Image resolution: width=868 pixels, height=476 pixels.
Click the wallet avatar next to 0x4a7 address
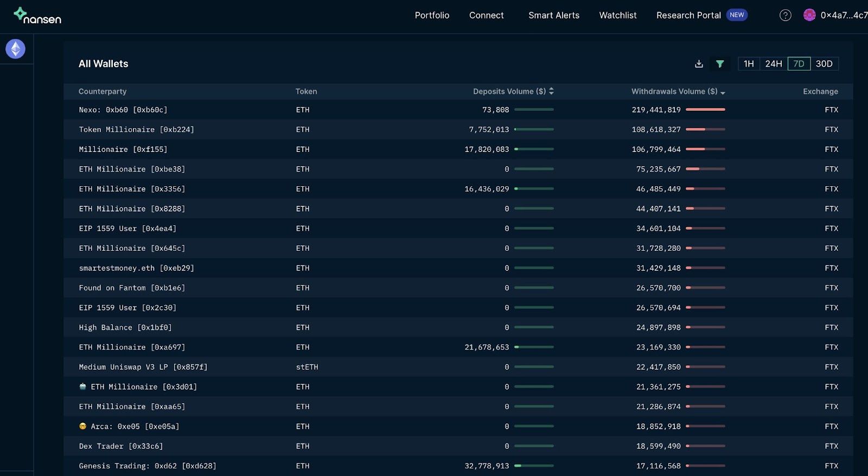click(x=809, y=15)
